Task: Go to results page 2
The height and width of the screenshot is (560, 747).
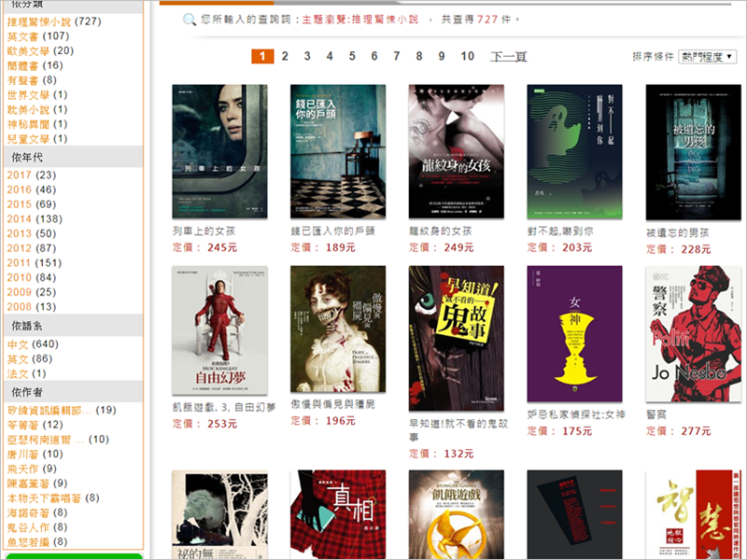Action: (x=285, y=57)
